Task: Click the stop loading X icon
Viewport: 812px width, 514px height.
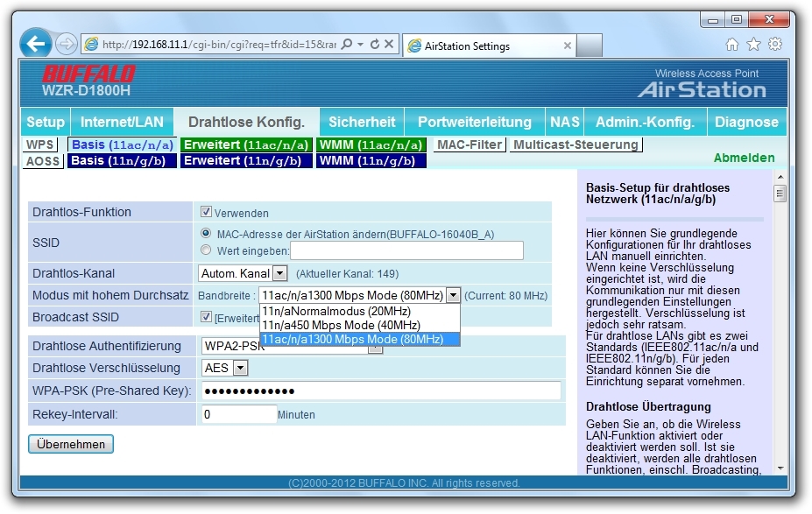Action: (x=389, y=44)
